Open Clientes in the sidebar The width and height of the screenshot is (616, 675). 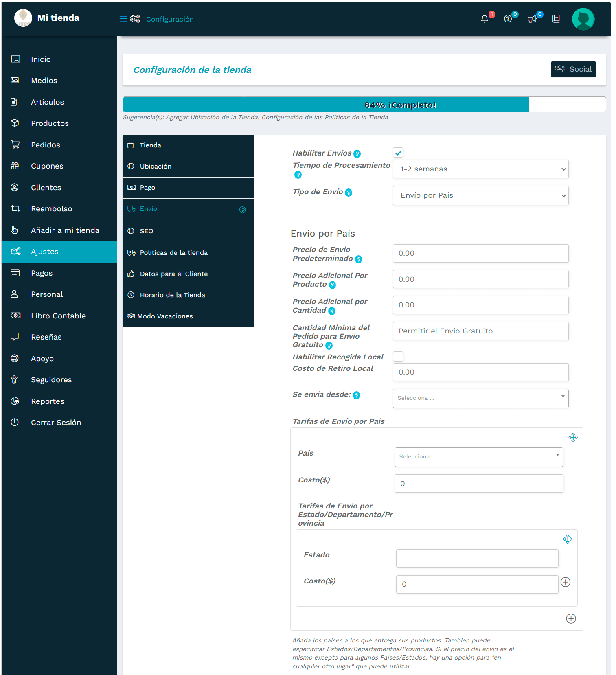point(59,187)
